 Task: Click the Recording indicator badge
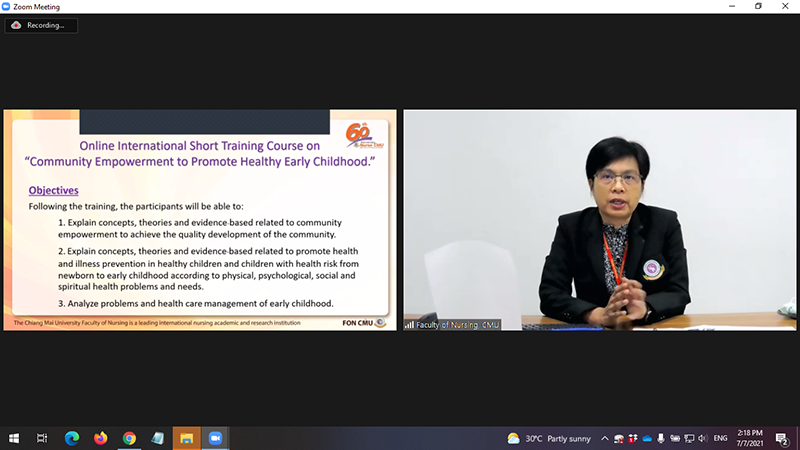point(41,25)
